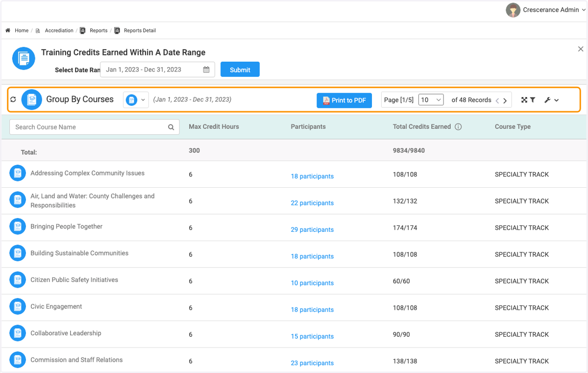
Task: Click the Training Credits report header icon
Action: tap(24, 59)
